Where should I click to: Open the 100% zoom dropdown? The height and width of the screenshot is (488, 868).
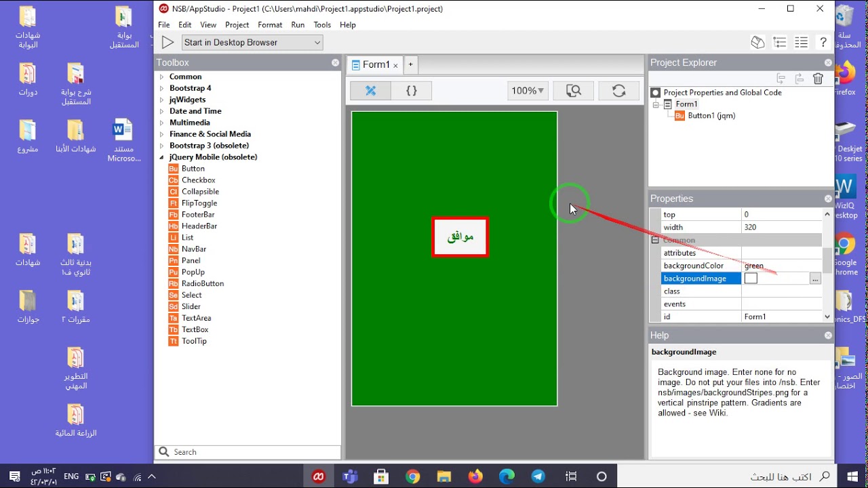point(528,91)
